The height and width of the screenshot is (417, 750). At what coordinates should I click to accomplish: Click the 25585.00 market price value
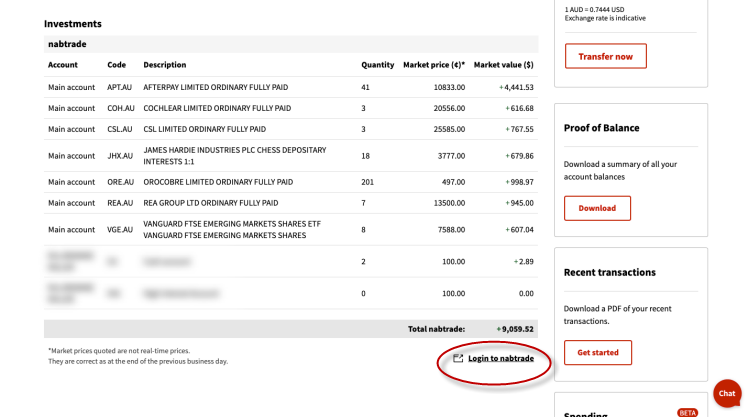point(449,130)
